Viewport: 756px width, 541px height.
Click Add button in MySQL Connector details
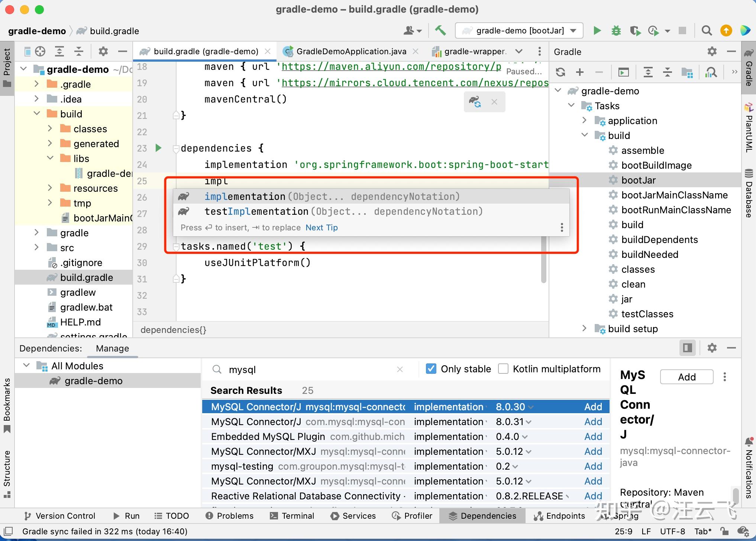coord(686,377)
